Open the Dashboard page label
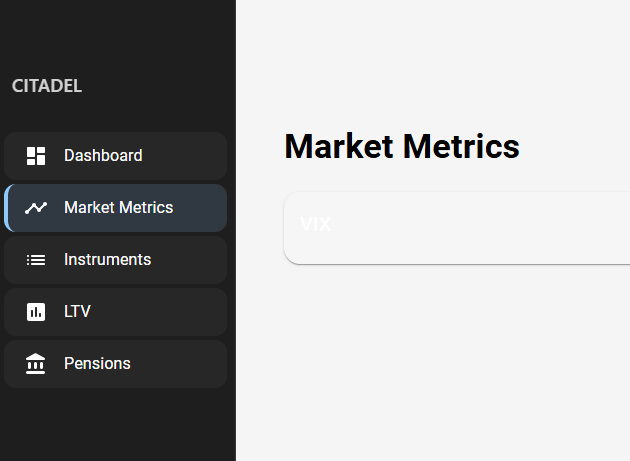 point(103,156)
